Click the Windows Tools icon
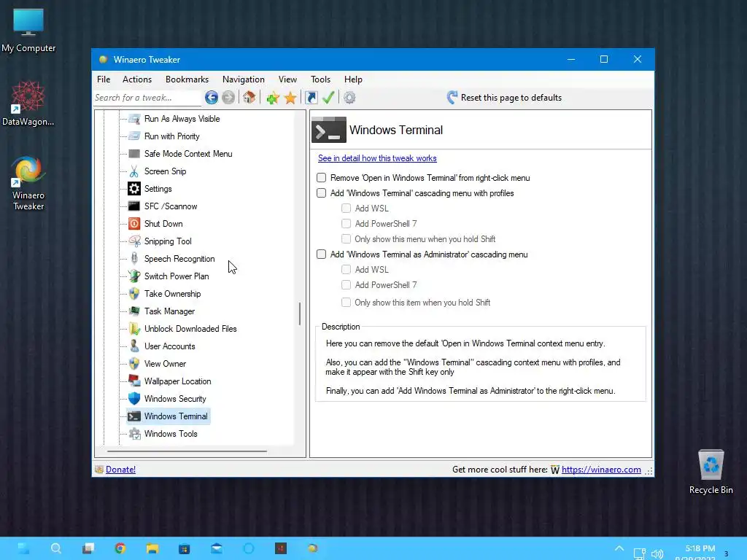Viewport: 747px width, 560px height. (134, 434)
